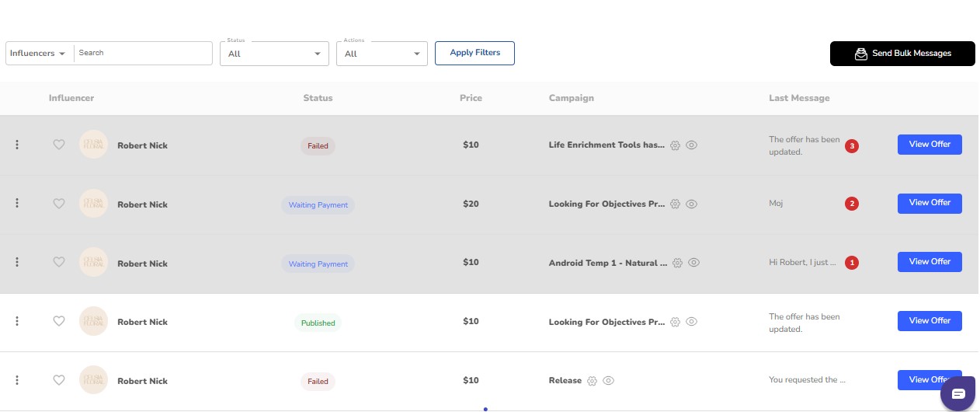Open the three-dot menu in the Published offer row
Screen dimensions: 980x412
(17, 321)
